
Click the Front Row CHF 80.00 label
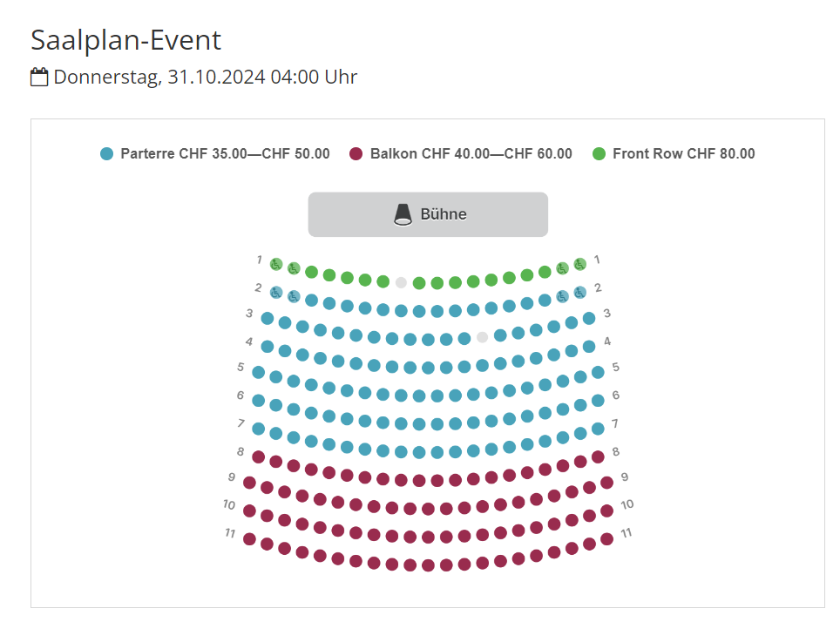(683, 154)
